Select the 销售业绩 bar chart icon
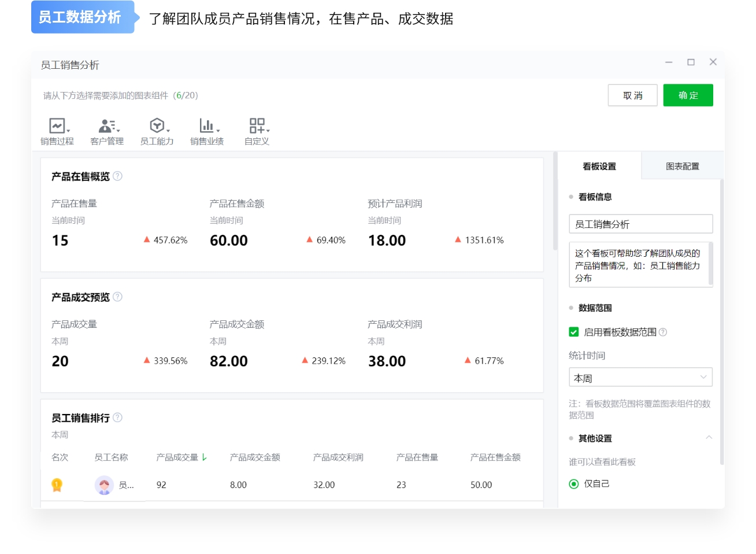The image size is (756, 554). (206, 125)
